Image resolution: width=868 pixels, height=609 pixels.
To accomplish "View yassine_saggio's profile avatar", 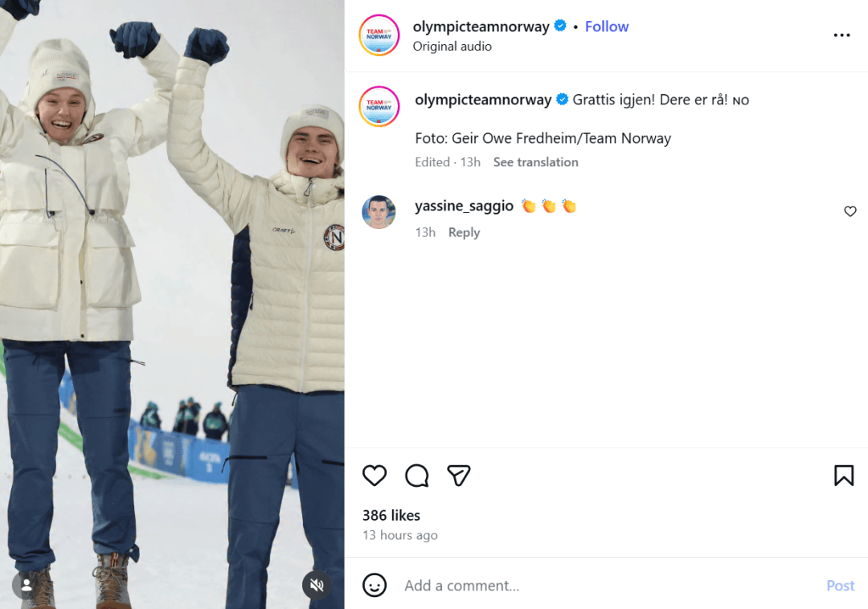I will tap(379, 212).
